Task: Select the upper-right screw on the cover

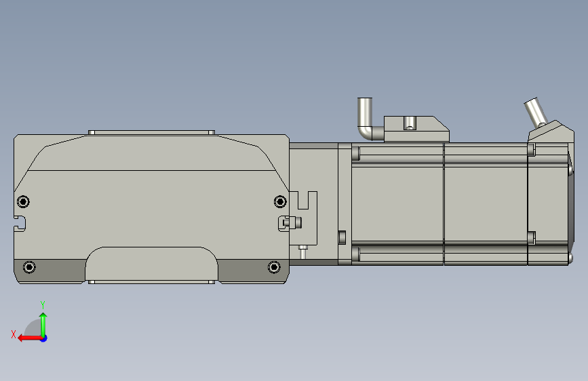Action: pyautogui.click(x=280, y=201)
